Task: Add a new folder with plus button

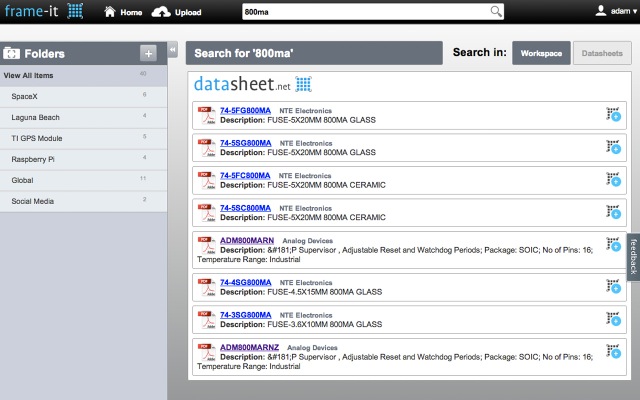Action: point(148,53)
